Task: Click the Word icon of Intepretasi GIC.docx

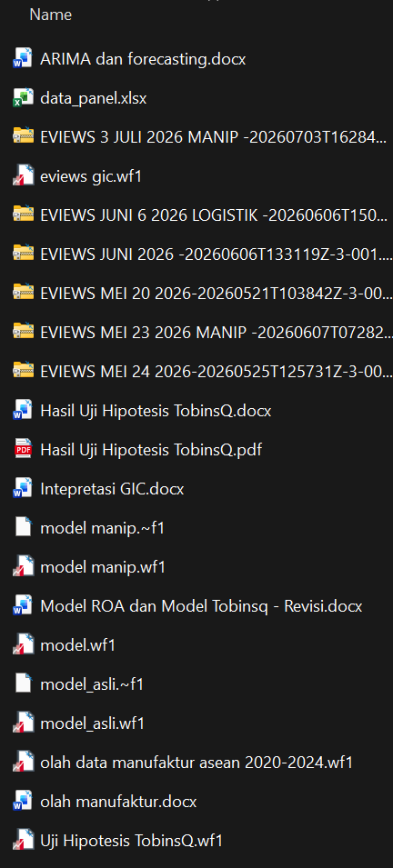Action: [23, 489]
